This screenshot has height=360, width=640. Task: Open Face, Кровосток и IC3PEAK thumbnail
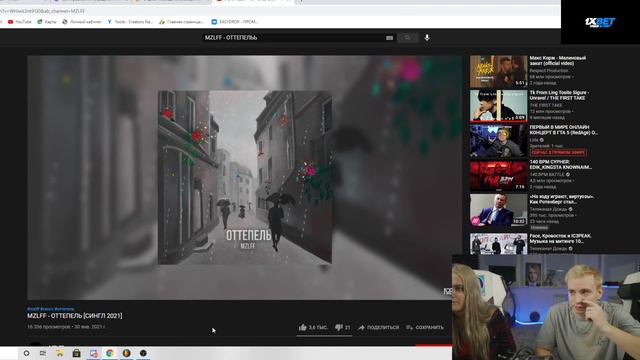click(x=498, y=244)
